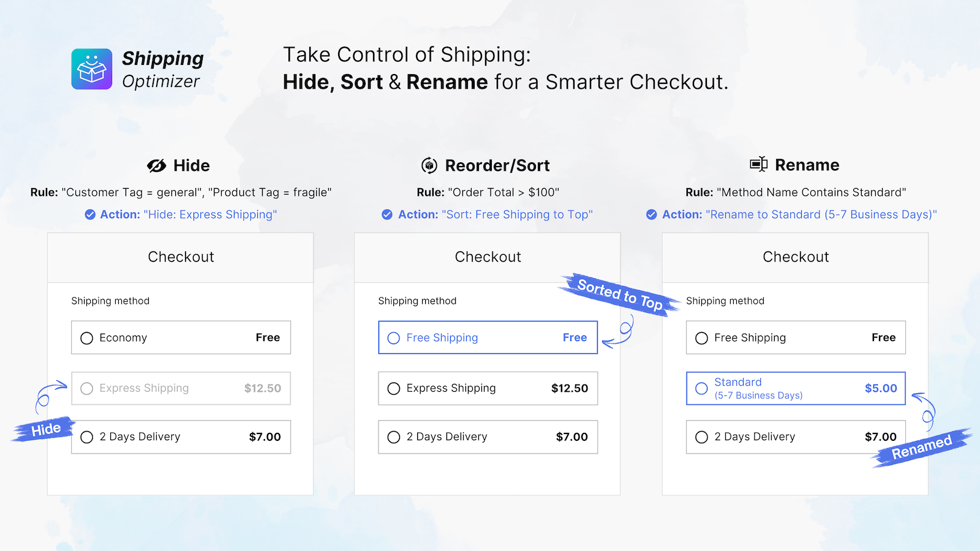Click Action: Hide Express Shipping link text

pyautogui.click(x=189, y=214)
